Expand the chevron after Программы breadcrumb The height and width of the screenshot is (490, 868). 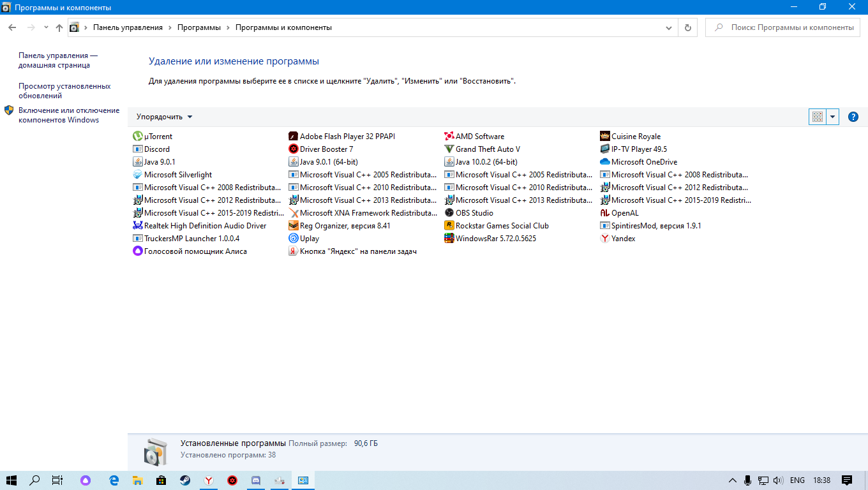(228, 27)
